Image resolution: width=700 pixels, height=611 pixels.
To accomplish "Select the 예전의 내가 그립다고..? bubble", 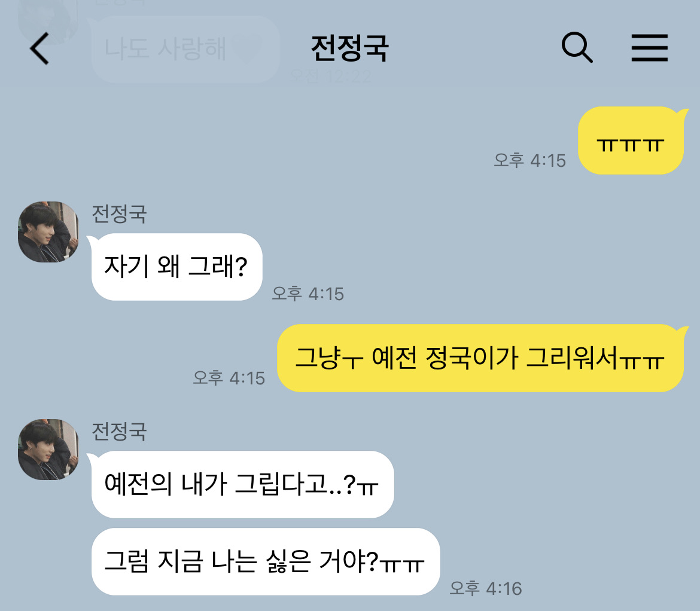I will [x=241, y=484].
